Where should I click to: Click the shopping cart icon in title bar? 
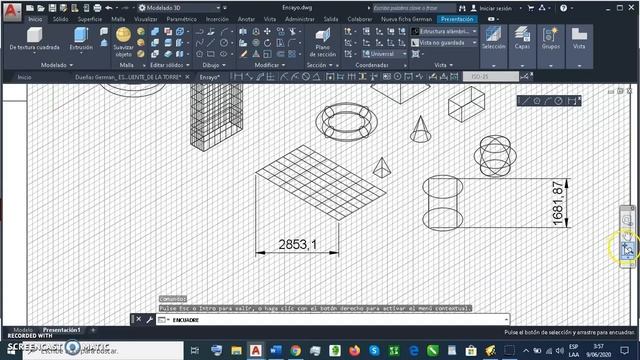pyautogui.click(x=531, y=8)
